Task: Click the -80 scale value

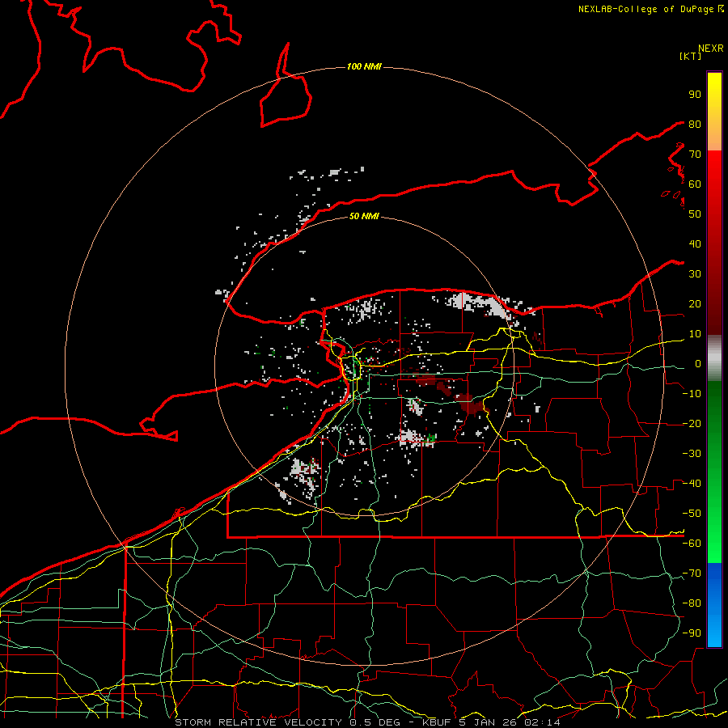Action: pos(692,603)
